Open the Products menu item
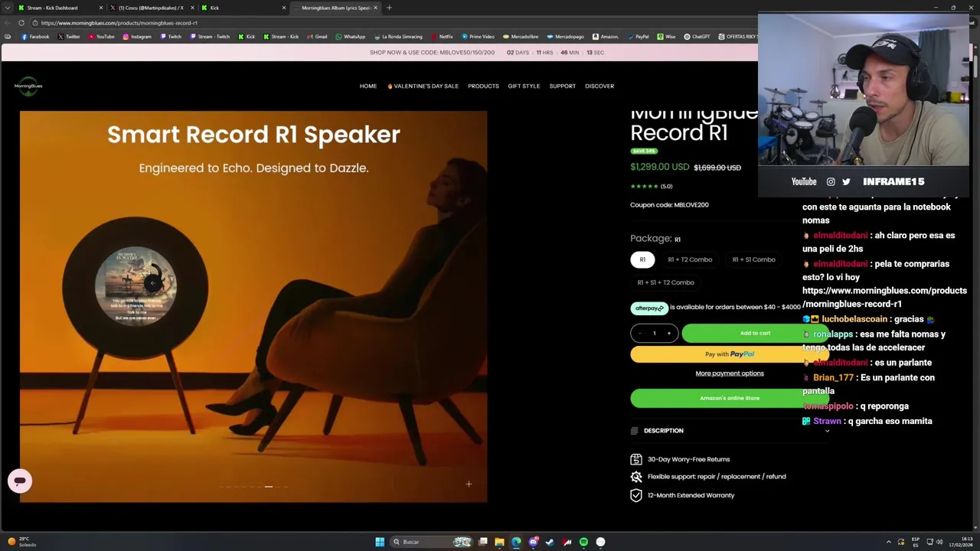980x551 pixels. (483, 86)
